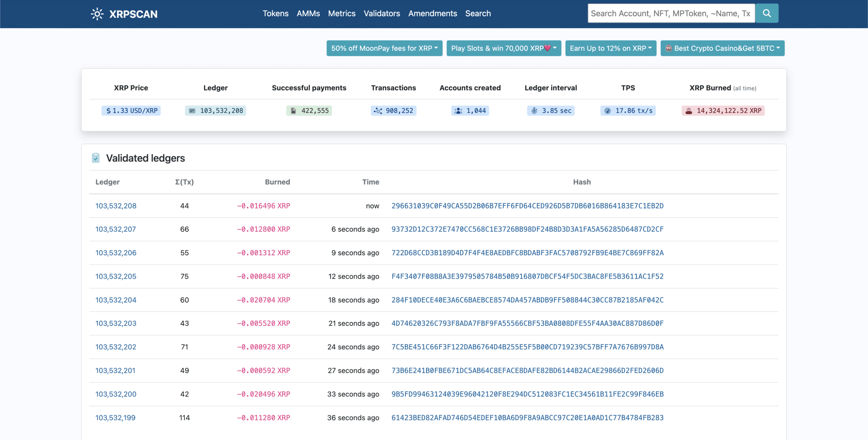Image resolution: width=868 pixels, height=440 pixels.
Task: Open the Tokens menu
Action: pos(275,14)
